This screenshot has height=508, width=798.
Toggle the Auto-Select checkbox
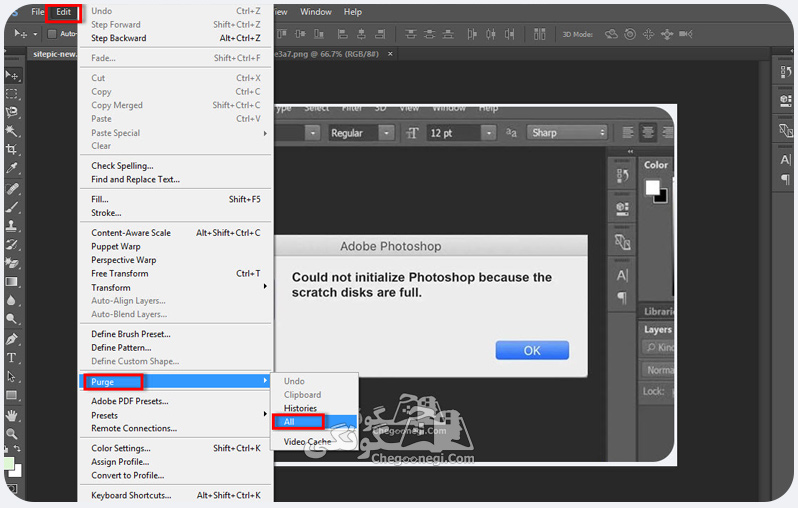tap(51, 34)
